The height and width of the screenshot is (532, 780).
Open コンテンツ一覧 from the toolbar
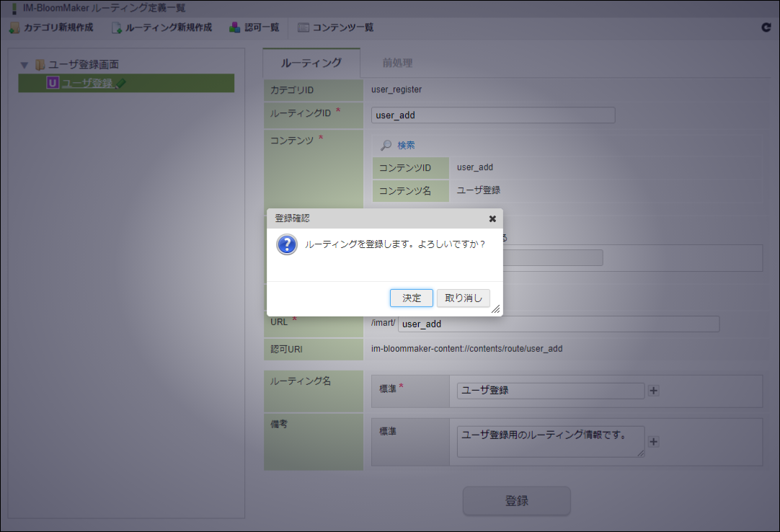[336, 27]
